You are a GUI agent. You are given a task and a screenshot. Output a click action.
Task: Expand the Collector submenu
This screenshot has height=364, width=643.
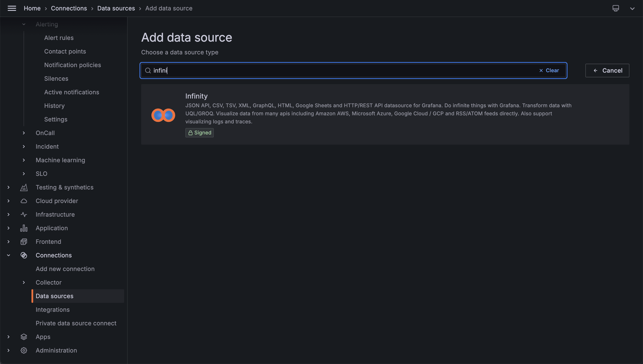coord(24,282)
